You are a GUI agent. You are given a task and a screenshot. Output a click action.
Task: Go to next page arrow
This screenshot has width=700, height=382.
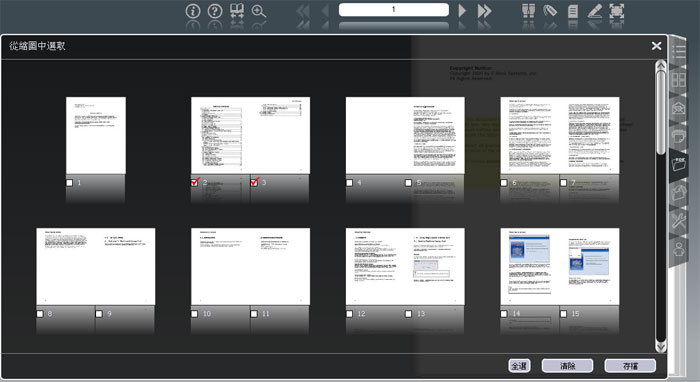[462, 11]
